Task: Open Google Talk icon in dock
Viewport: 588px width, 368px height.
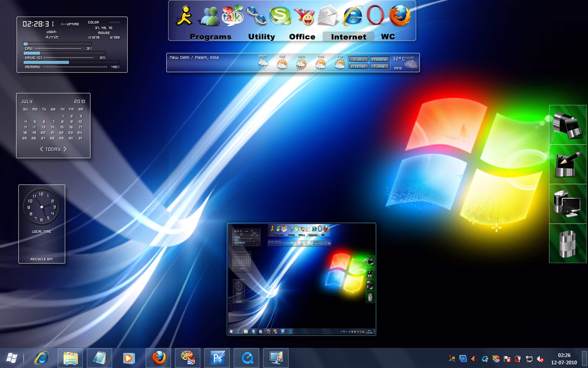Action: [x=232, y=16]
